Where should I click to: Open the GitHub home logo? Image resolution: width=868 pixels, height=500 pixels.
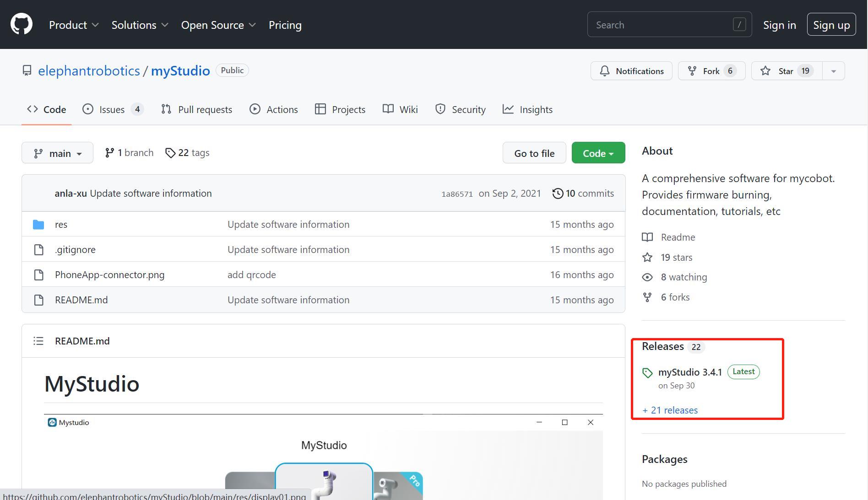coord(22,24)
